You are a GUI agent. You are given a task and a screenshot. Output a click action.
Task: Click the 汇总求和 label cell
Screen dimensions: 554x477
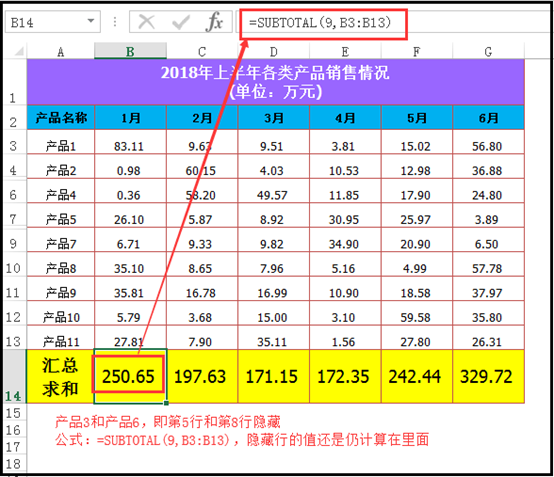coord(61,376)
